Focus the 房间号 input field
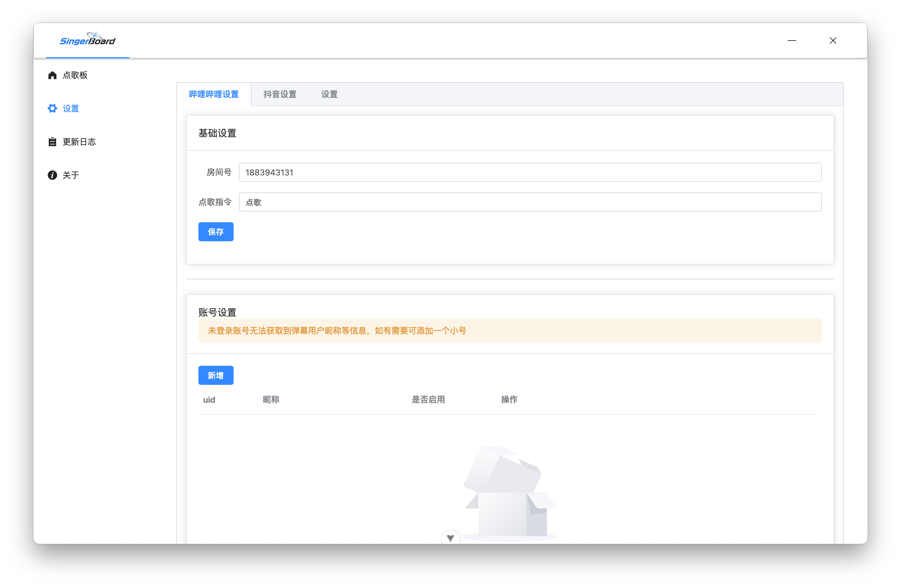901x588 pixels. pyautogui.click(x=530, y=172)
